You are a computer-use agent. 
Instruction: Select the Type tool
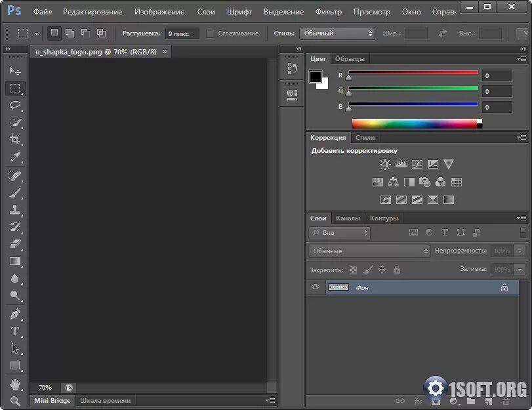pos(15,331)
